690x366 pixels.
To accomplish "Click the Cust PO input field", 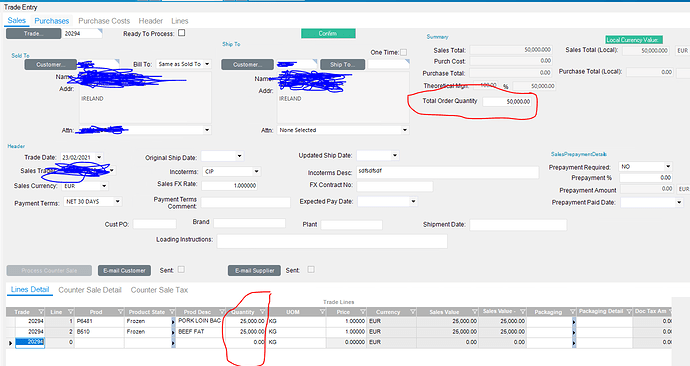I will (154, 224).
